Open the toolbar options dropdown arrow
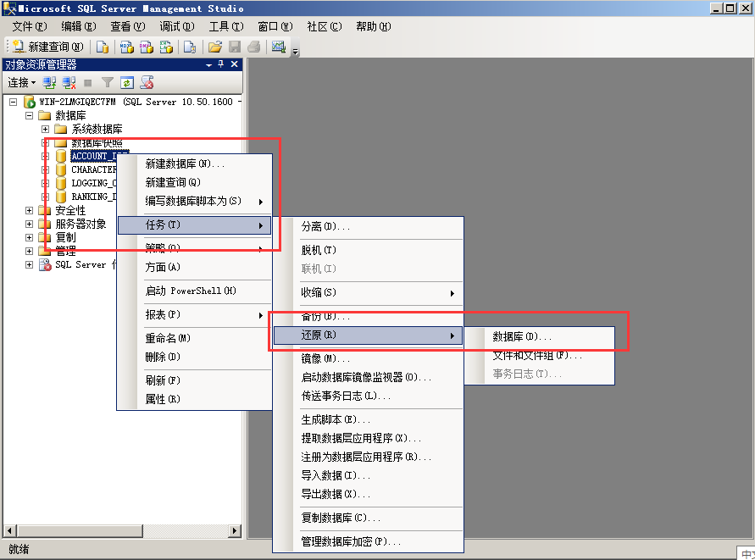The image size is (755, 560). tap(296, 52)
